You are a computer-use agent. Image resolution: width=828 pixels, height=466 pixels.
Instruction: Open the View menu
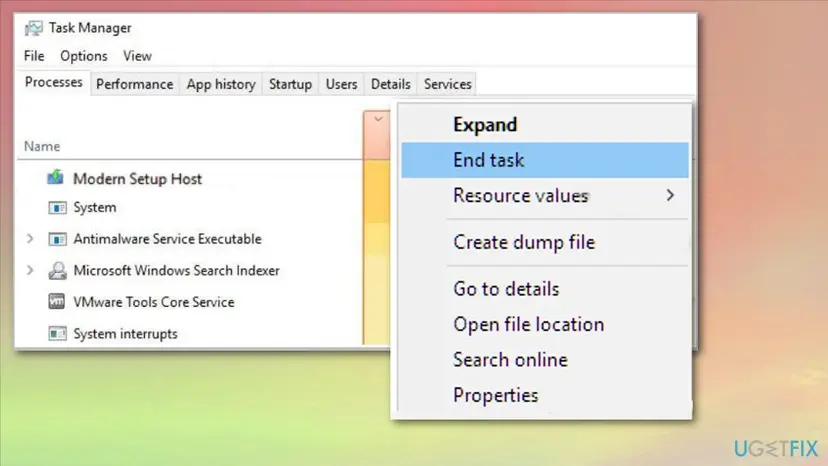pos(137,56)
